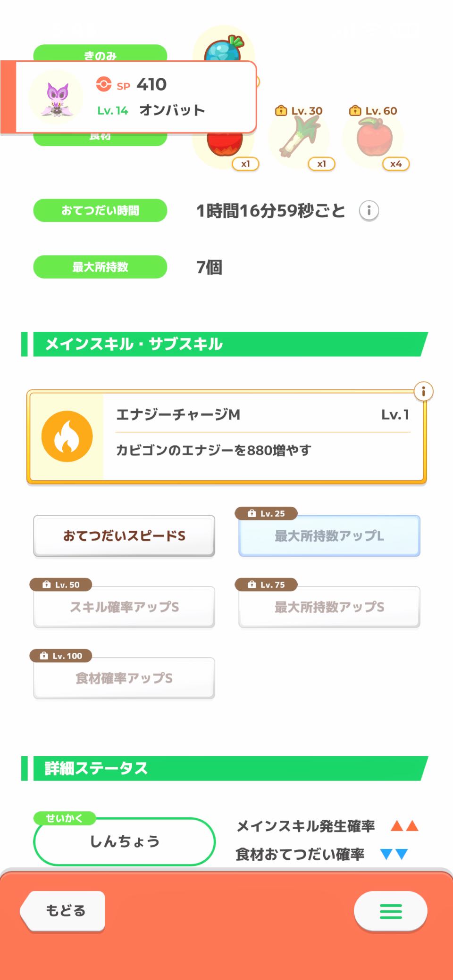This screenshot has width=453, height=980.
Task: Tap the しんちょう nature box
Action: 124,841
